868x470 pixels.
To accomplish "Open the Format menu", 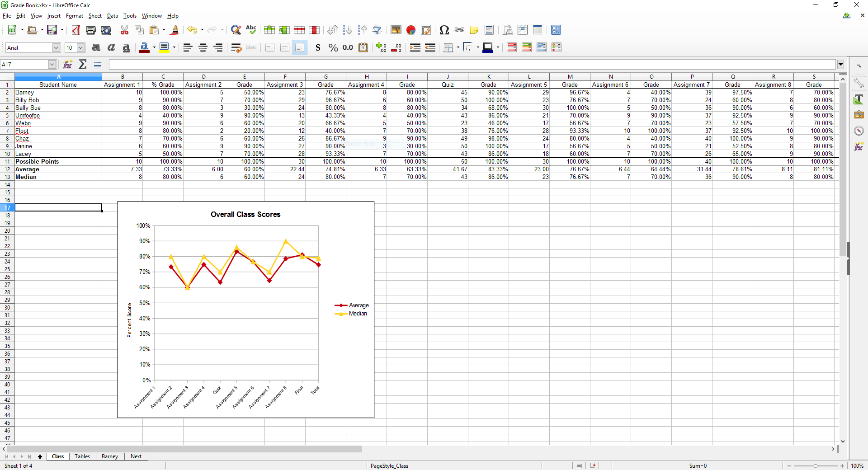I will pyautogui.click(x=74, y=16).
